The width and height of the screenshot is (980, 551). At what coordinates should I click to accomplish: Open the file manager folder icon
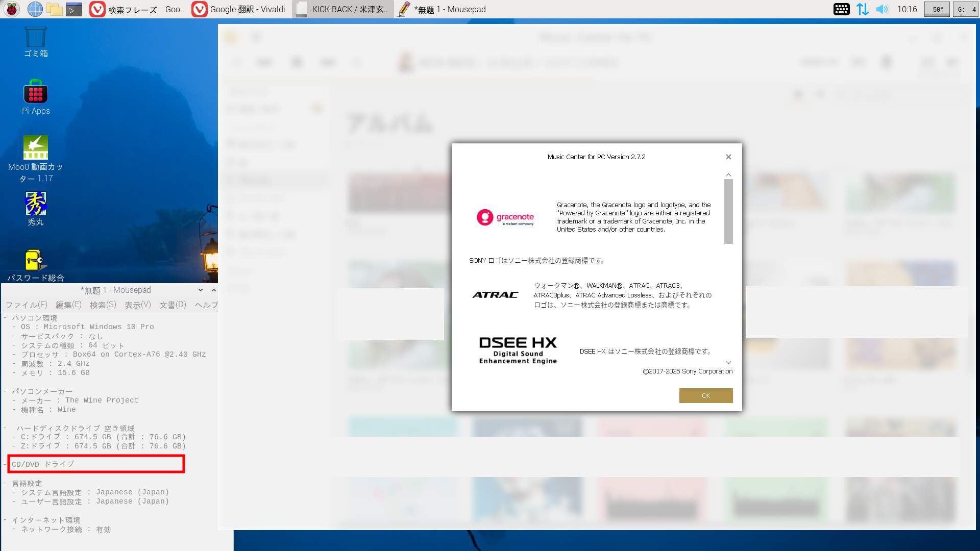pyautogui.click(x=54, y=9)
